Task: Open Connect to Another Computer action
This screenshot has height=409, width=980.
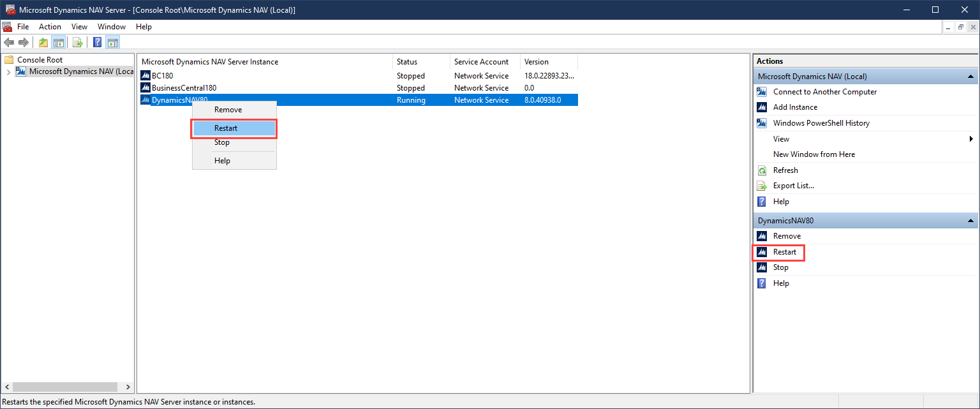Action: (x=824, y=92)
